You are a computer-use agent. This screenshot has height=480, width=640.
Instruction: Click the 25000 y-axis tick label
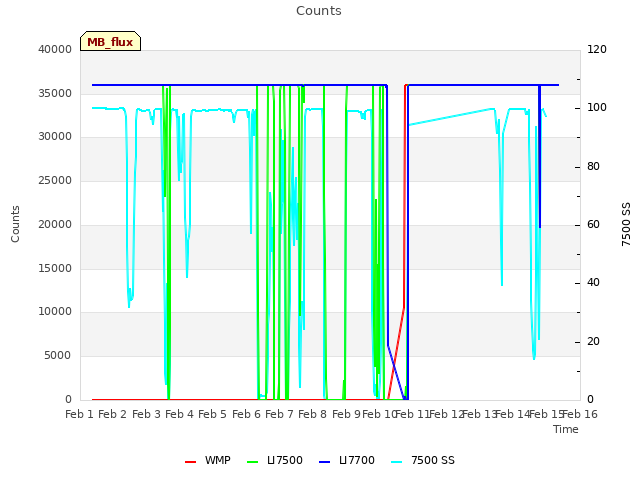[x=55, y=180]
